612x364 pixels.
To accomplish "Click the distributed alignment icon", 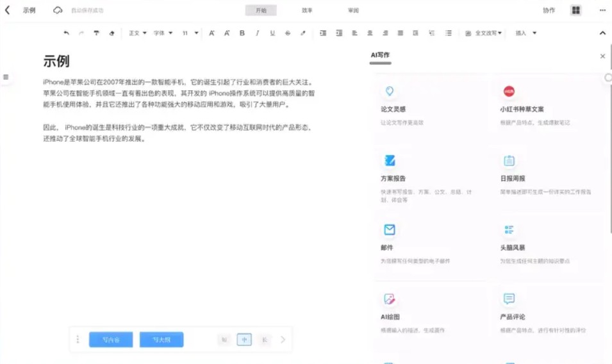I will tap(416, 33).
